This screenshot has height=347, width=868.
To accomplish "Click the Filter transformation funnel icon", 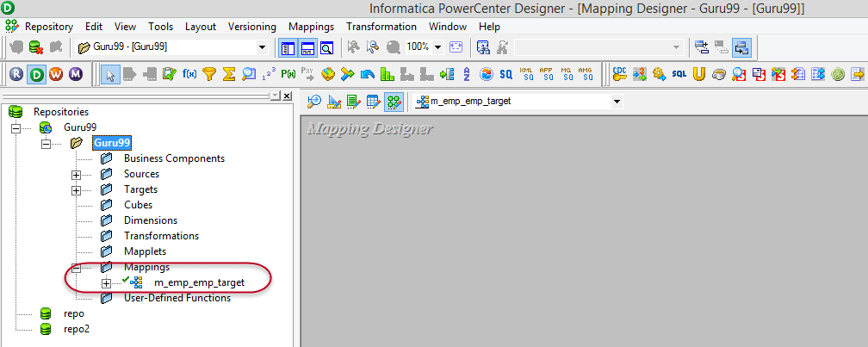I will coord(209,74).
